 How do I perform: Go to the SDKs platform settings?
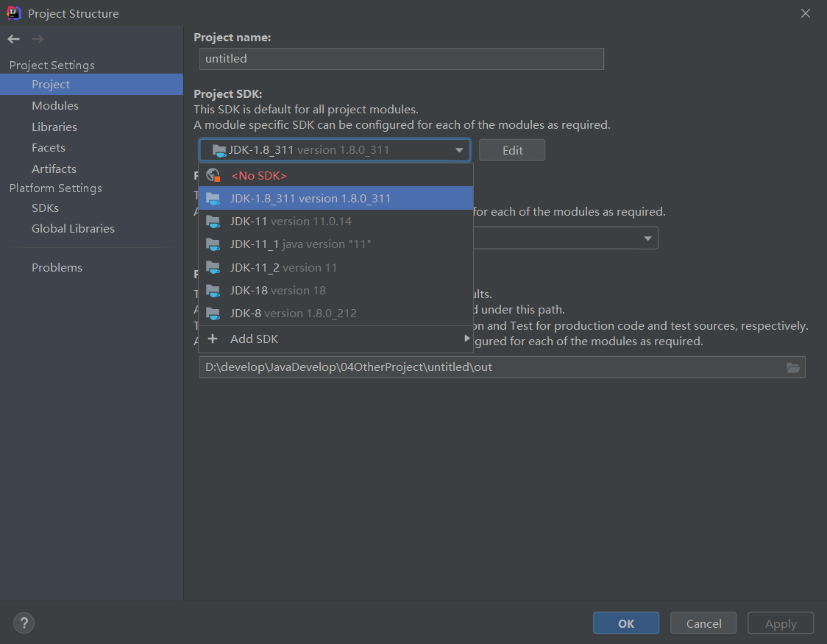45,208
